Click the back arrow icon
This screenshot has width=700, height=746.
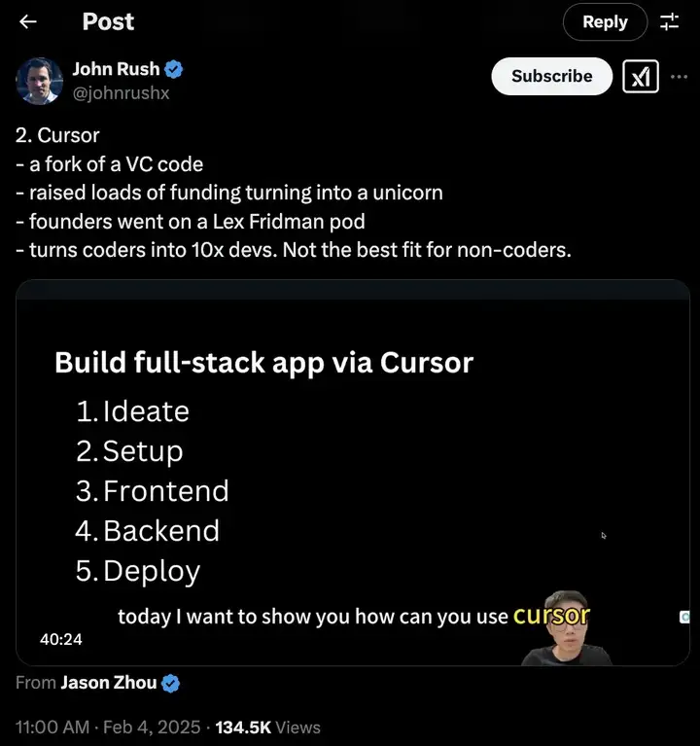(x=28, y=21)
